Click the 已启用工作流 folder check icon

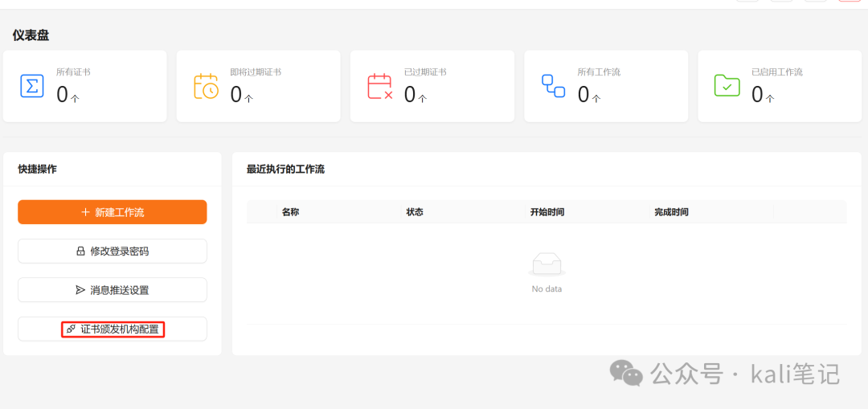coord(727,86)
